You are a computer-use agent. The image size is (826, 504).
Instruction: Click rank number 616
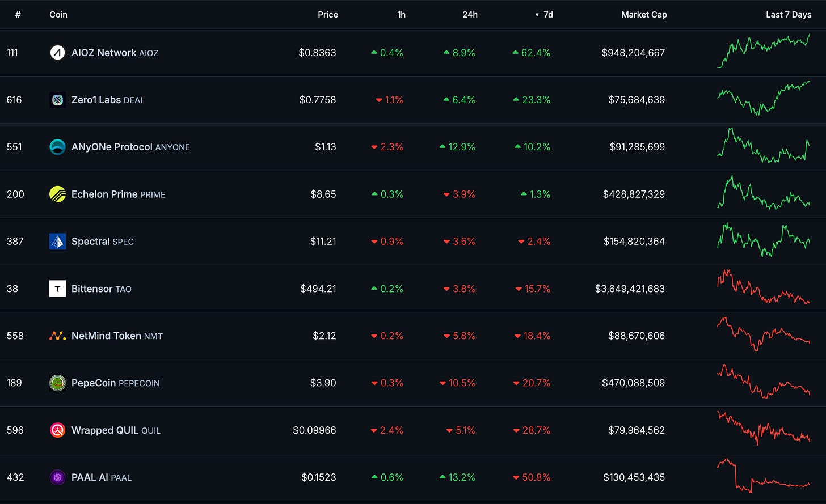[14, 100]
